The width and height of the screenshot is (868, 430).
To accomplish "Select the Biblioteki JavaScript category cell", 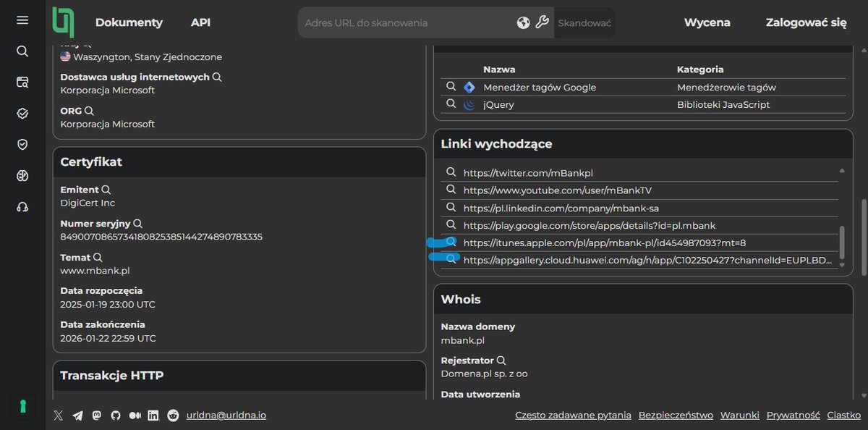I will pyautogui.click(x=723, y=104).
